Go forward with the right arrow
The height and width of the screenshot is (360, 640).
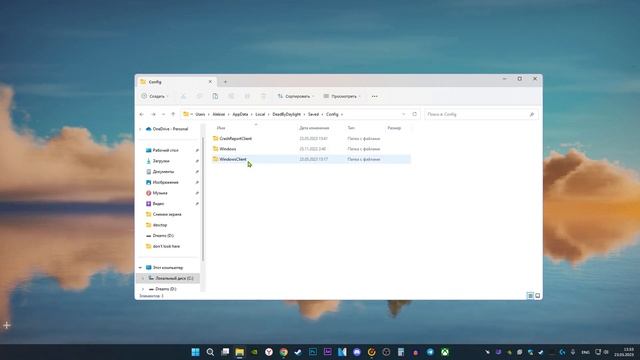153,114
